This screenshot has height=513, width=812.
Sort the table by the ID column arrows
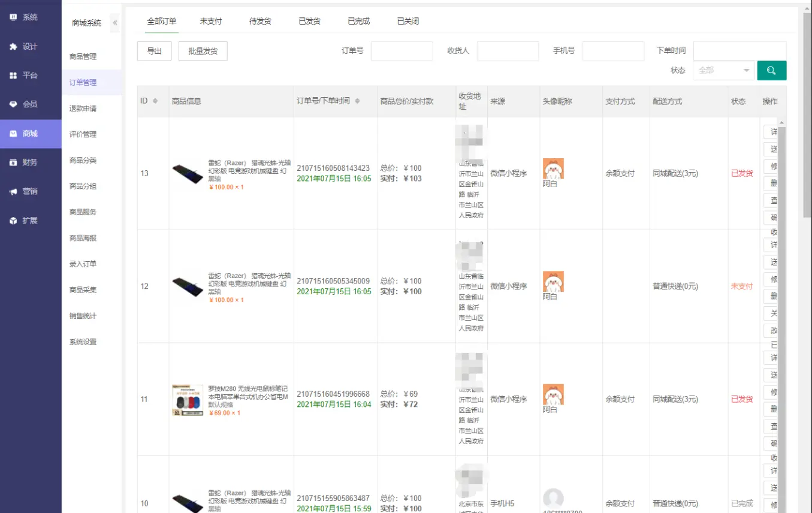[x=155, y=101]
